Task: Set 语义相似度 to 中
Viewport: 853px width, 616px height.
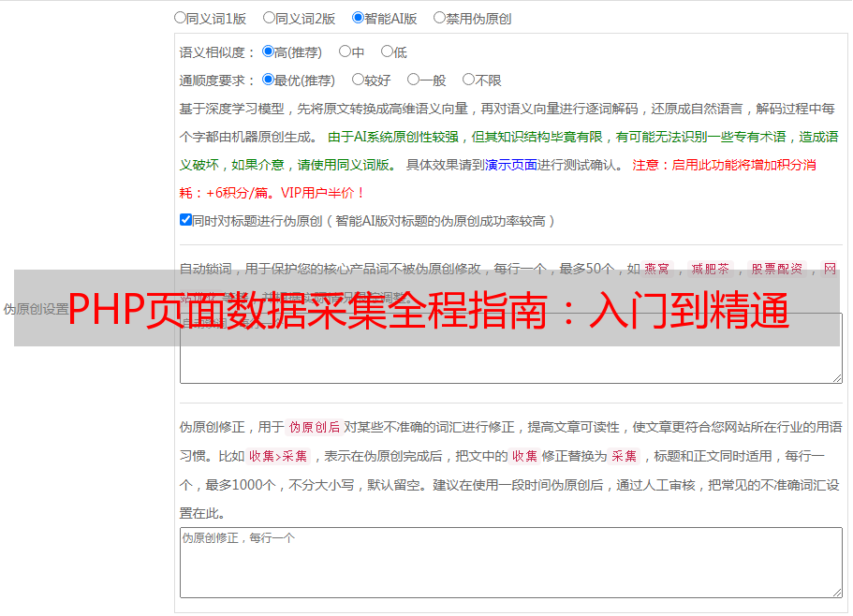Action: pos(345,51)
